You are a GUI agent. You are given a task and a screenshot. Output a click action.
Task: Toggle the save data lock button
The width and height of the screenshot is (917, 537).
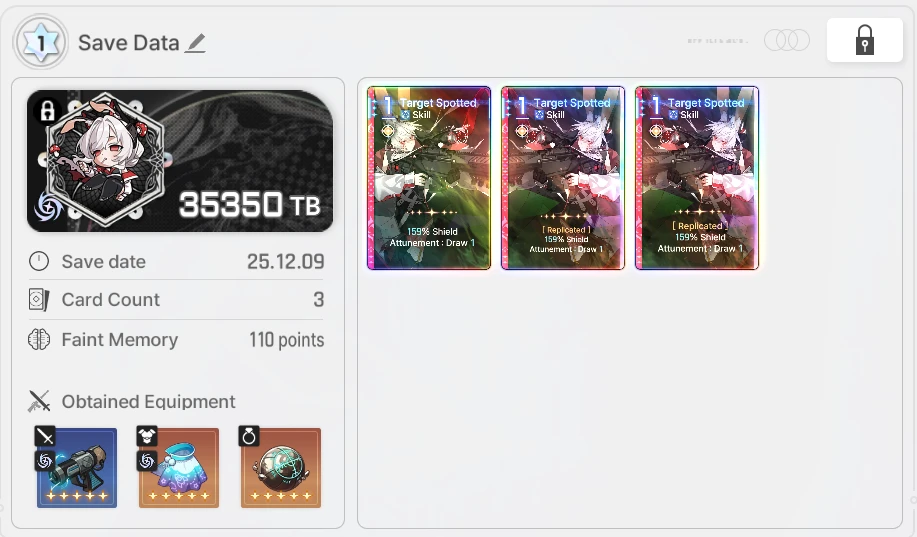point(864,40)
